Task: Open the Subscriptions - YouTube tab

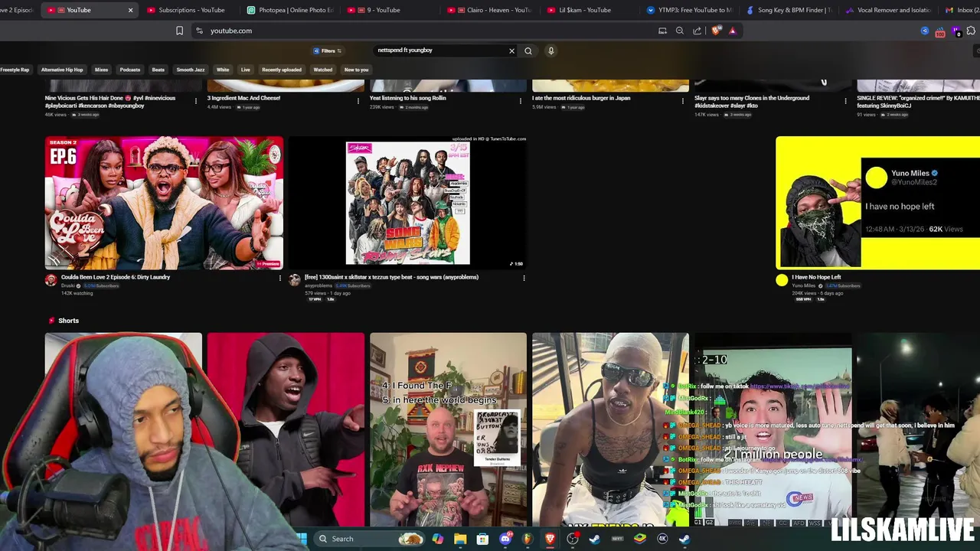Action: pos(190,10)
